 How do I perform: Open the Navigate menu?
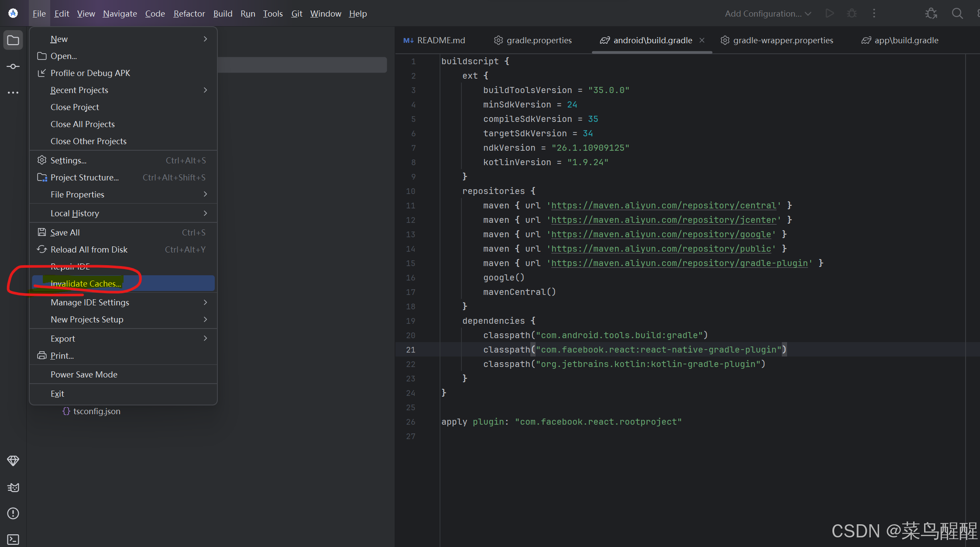120,14
